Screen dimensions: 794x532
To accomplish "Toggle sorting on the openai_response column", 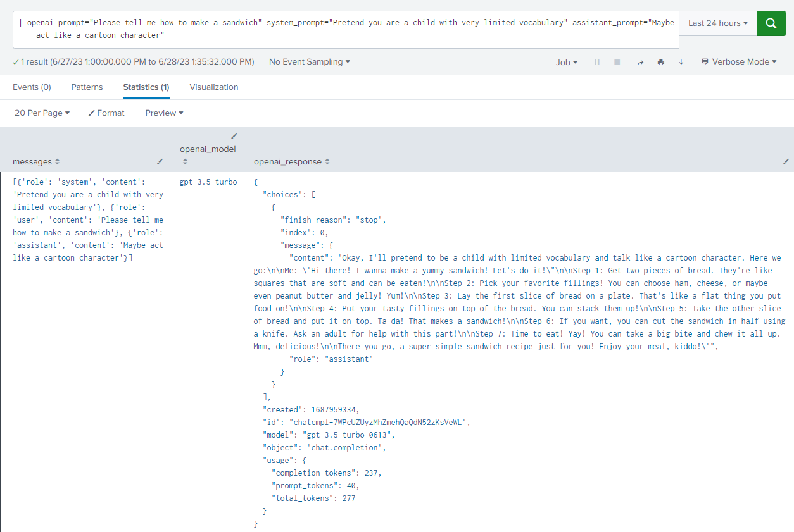I will tap(328, 161).
